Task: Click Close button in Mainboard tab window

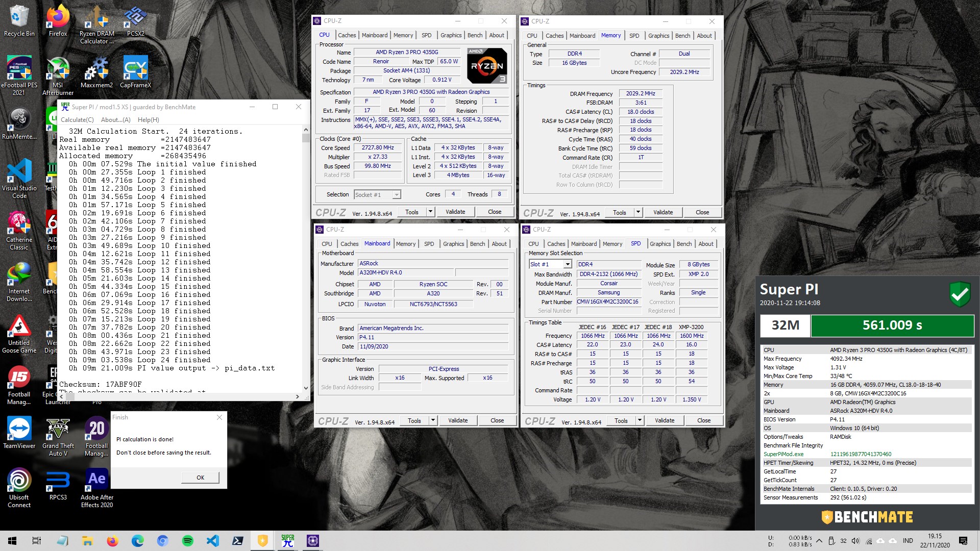Action: 497,420
